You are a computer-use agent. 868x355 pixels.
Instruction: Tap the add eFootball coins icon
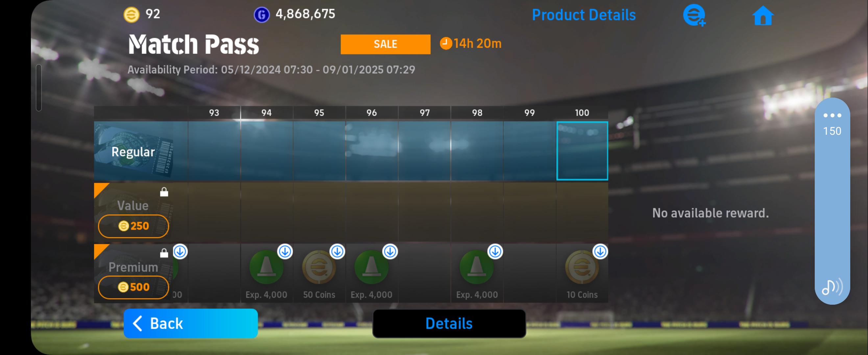coord(694,15)
